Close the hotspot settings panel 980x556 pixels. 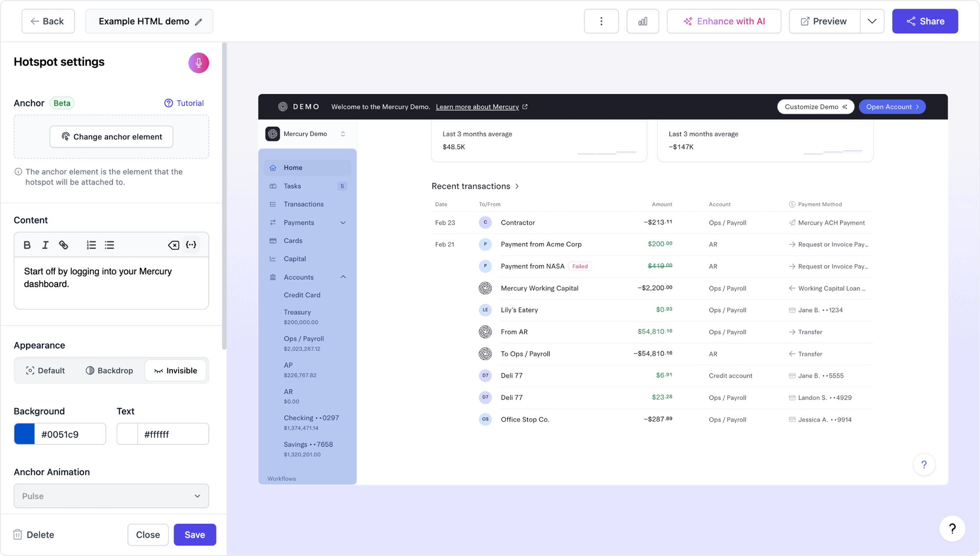tap(148, 534)
